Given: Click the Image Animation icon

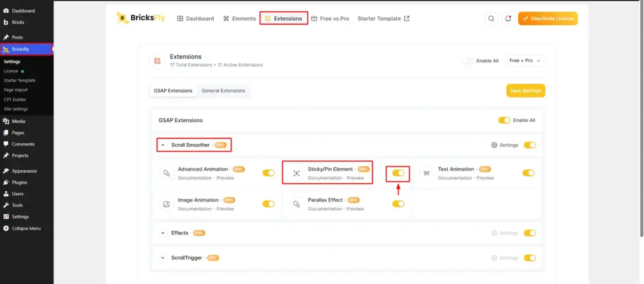Looking at the screenshot, I should (x=166, y=204).
